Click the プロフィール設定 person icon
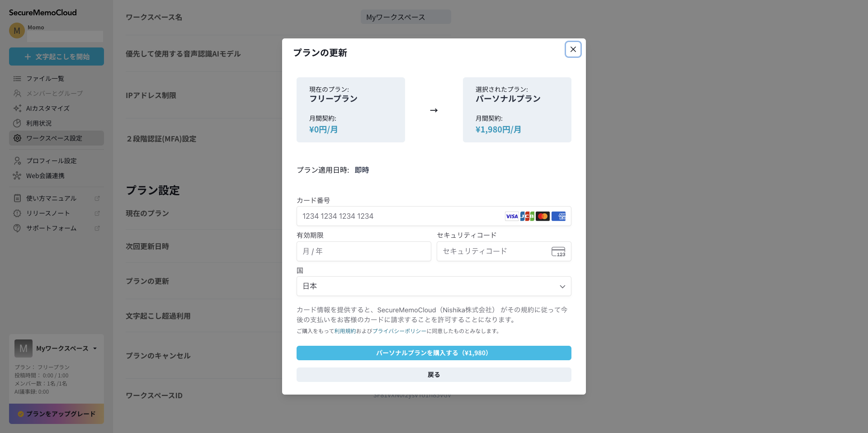The width and height of the screenshot is (868, 433). (x=17, y=161)
